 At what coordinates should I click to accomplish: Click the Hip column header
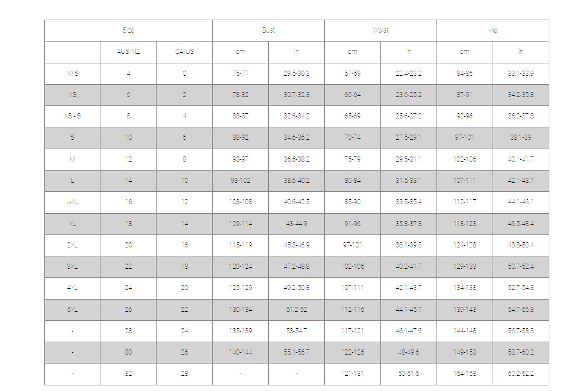coord(493,30)
